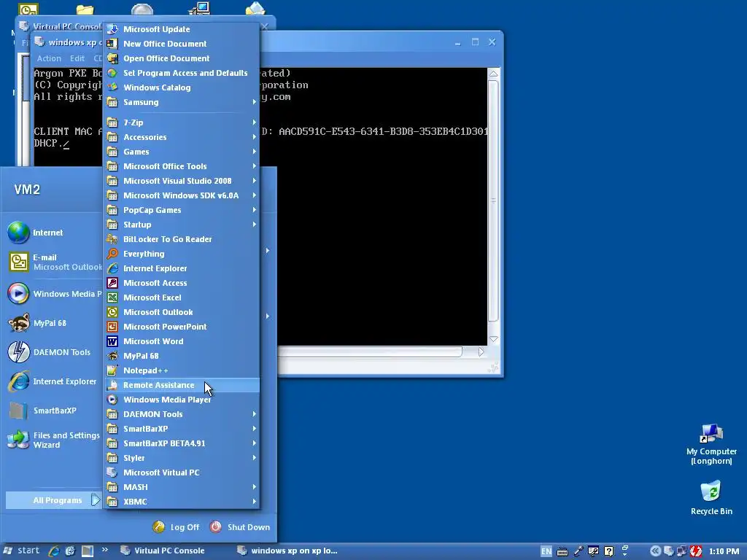Open pinned Internet item in Start menu

[53, 233]
